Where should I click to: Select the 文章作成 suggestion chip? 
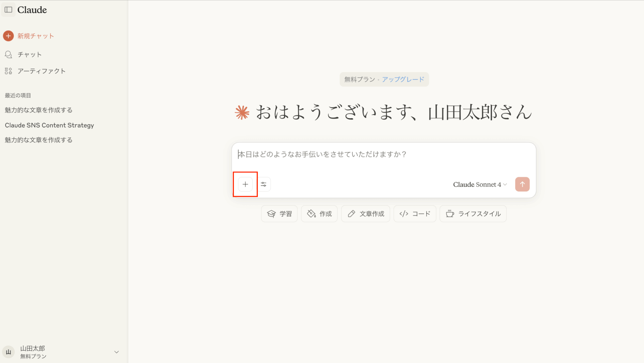click(365, 214)
